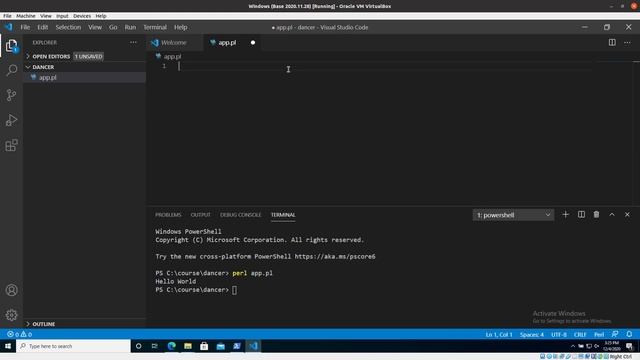The image size is (640, 360).
Task: Open the VS Code File menu
Action: point(25,27)
